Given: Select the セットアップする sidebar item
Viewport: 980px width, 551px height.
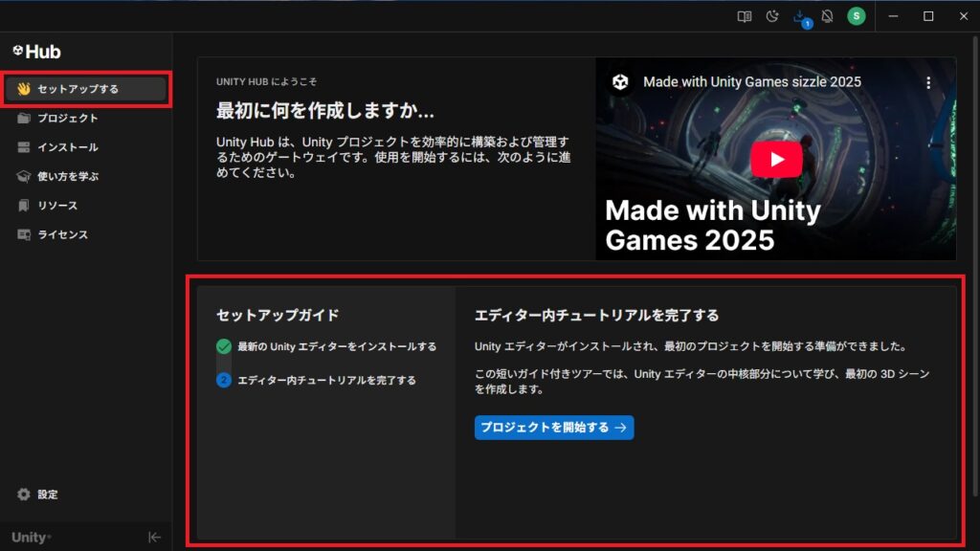Looking at the screenshot, I should point(86,89).
